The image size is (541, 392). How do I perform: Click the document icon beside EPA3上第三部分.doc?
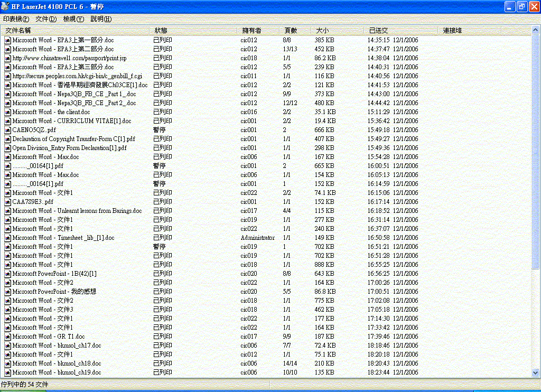tap(7, 67)
